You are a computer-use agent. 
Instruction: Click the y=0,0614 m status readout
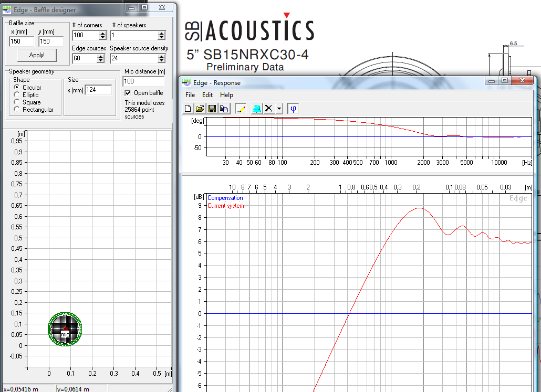(73, 389)
